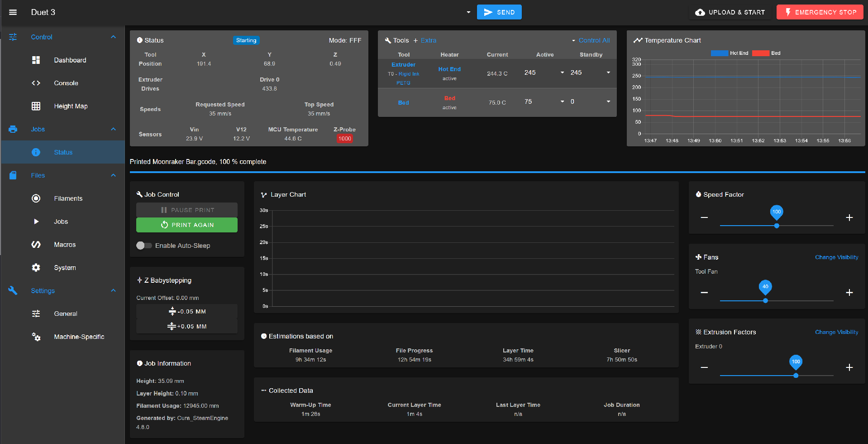Click the Machine-Specific gears icon
The image size is (868, 444).
(36, 337)
